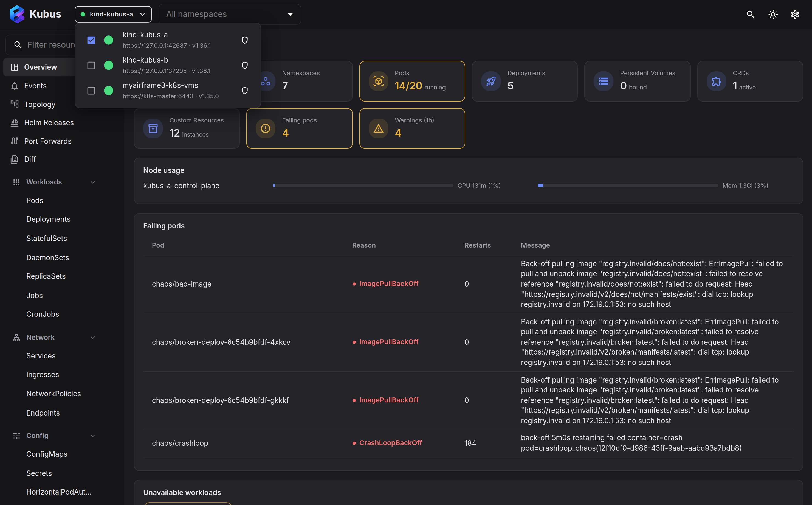This screenshot has width=812, height=505.
Task: Click the Workloads grid icon
Action: 16,182
